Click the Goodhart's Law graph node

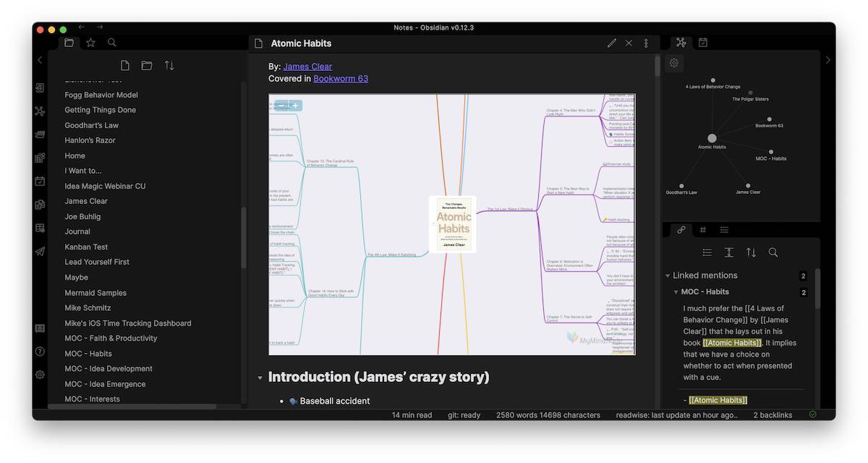click(x=681, y=186)
